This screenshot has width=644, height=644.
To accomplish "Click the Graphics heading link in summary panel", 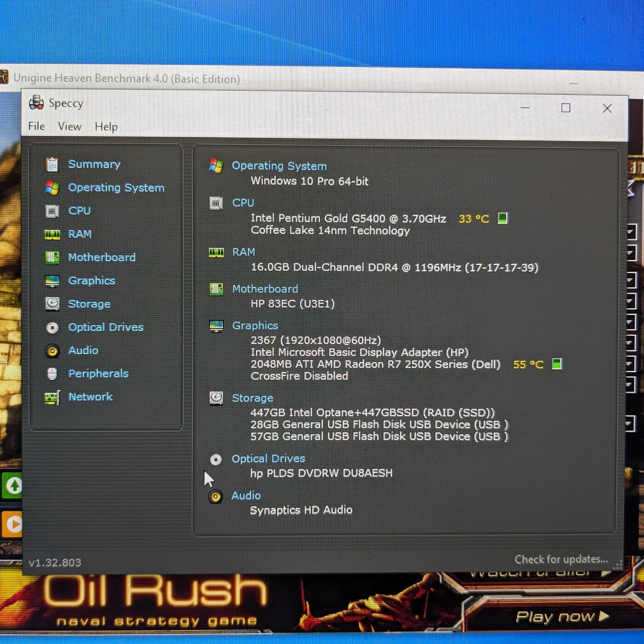I will 255,326.
